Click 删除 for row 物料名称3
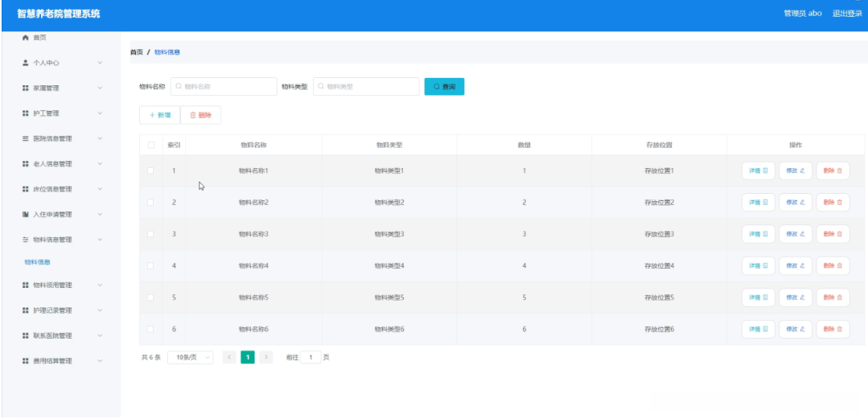Viewport: 868px width, 419px height. pos(833,234)
